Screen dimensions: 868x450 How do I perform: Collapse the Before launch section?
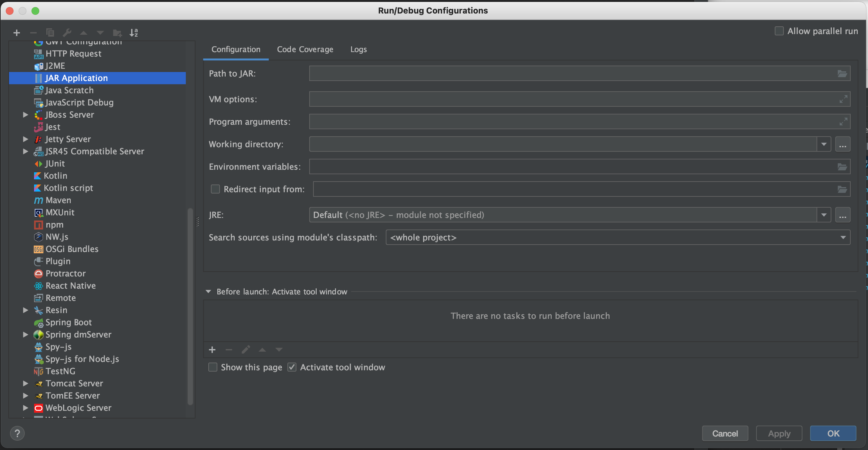[x=208, y=292]
